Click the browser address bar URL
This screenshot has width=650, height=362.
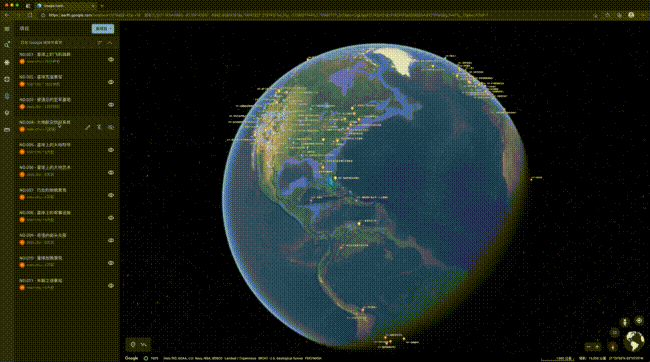pyautogui.click(x=268, y=15)
